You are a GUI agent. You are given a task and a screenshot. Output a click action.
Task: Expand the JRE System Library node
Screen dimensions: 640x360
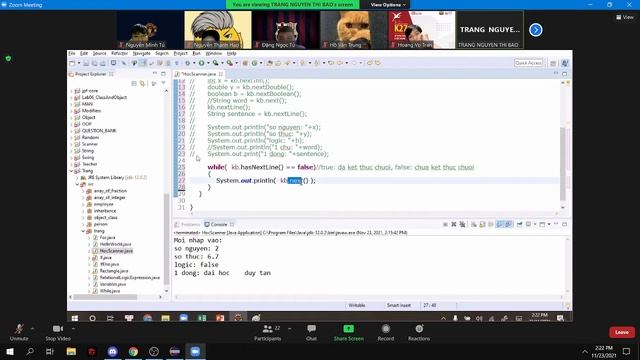point(77,178)
